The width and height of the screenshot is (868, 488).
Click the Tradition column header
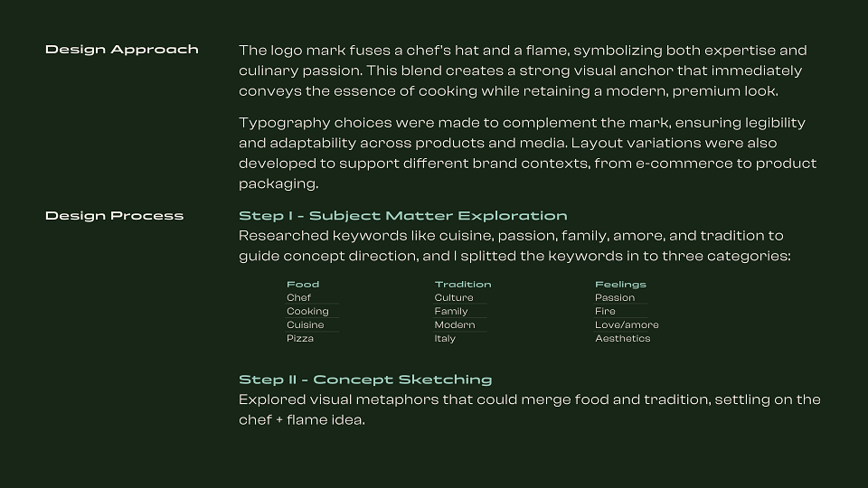coord(463,285)
